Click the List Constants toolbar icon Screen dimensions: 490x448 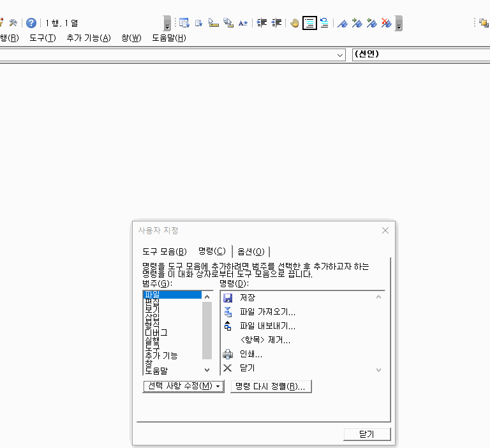(199, 23)
